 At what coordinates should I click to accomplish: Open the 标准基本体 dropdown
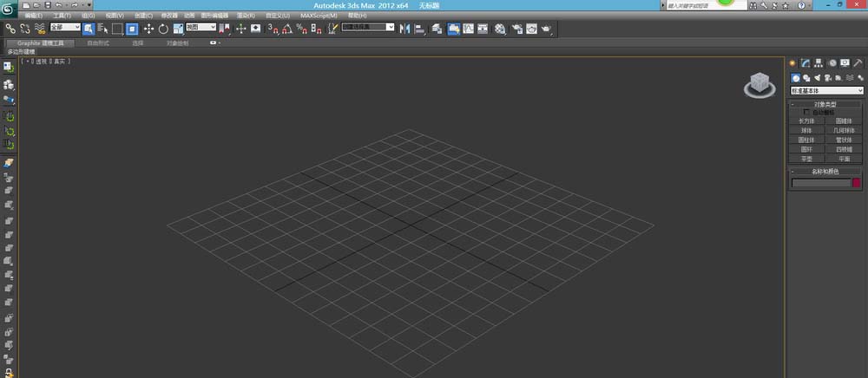click(827, 90)
